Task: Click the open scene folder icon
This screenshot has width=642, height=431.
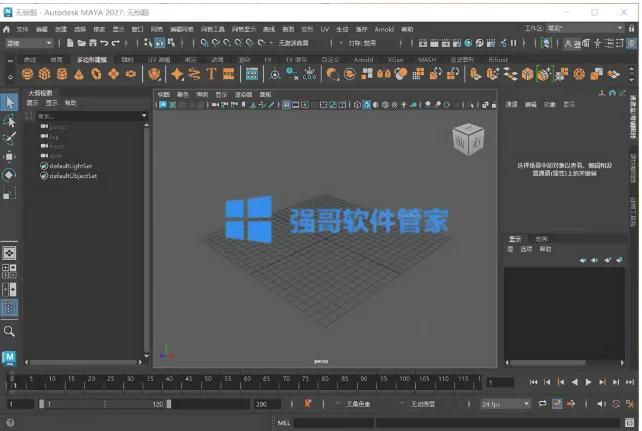Action: (x=81, y=43)
